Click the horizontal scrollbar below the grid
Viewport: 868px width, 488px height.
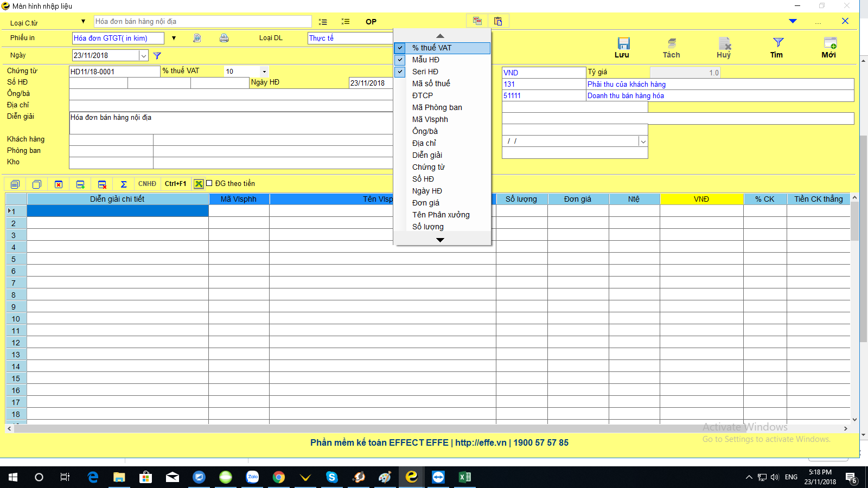tap(427, 428)
